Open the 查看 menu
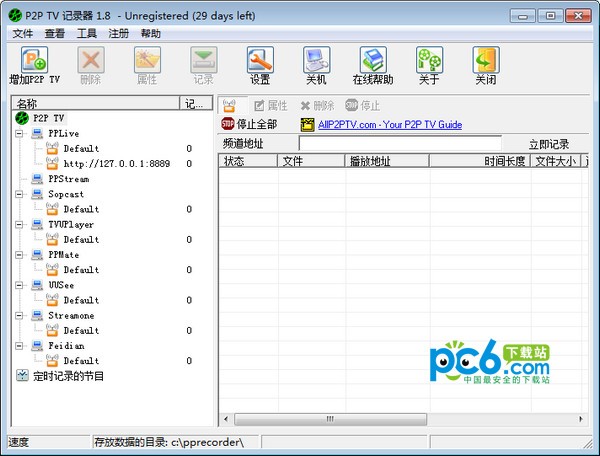 [x=55, y=34]
